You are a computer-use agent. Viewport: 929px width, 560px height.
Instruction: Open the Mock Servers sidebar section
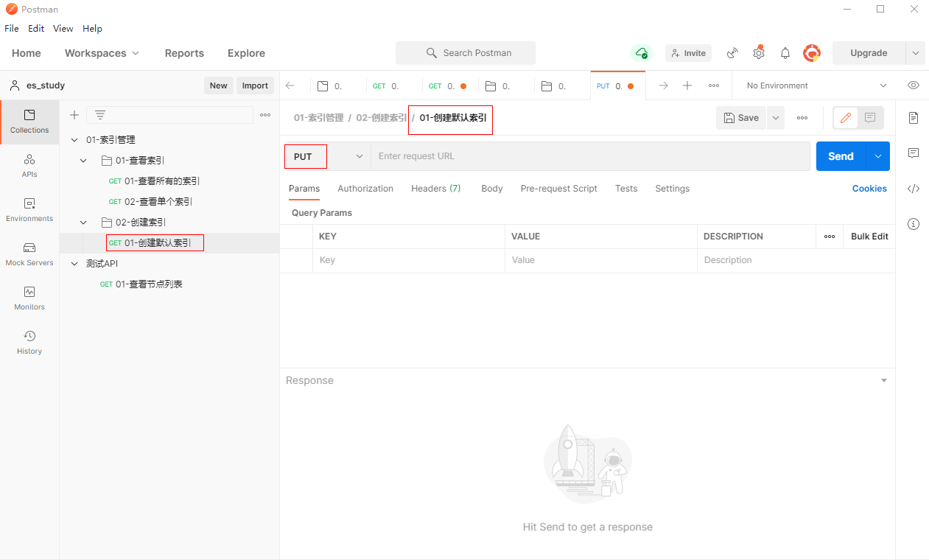pyautogui.click(x=29, y=254)
